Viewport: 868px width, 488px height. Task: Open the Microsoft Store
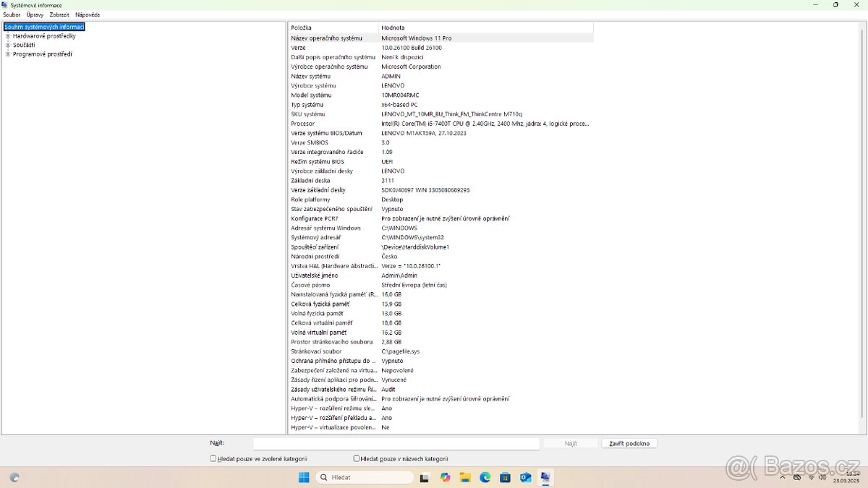pyautogui.click(x=505, y=477)
